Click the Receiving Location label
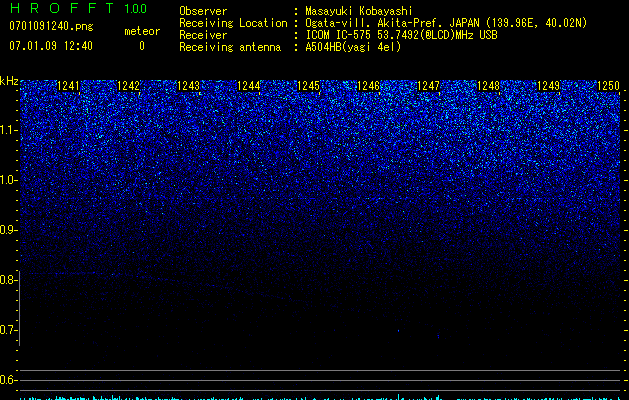 (233, 23)
